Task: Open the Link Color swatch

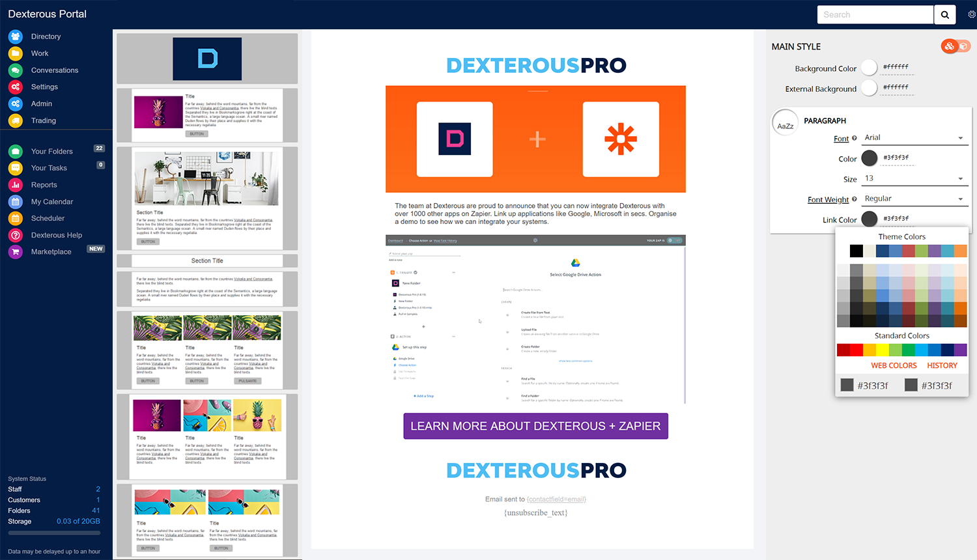Action: 869,219
